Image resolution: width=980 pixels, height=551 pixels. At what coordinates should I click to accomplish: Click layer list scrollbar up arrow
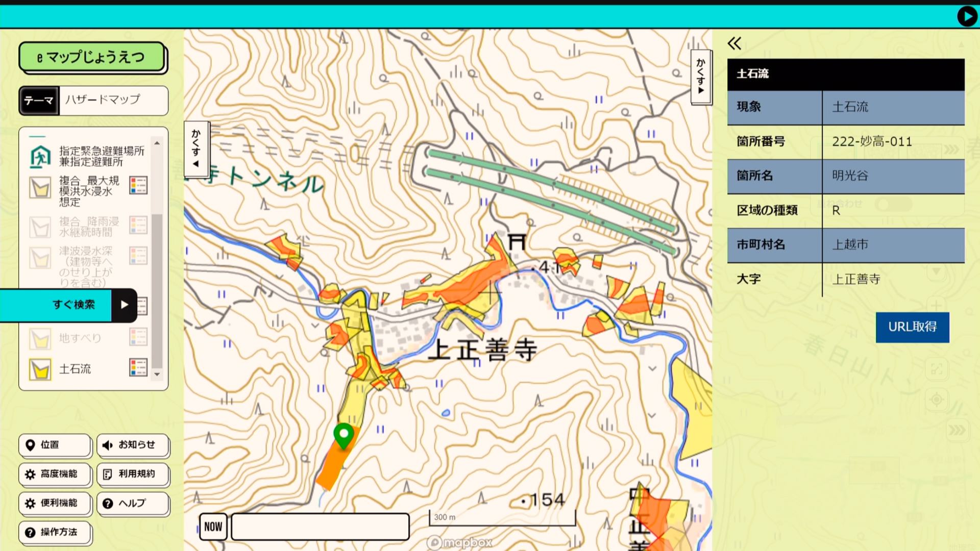157,143
